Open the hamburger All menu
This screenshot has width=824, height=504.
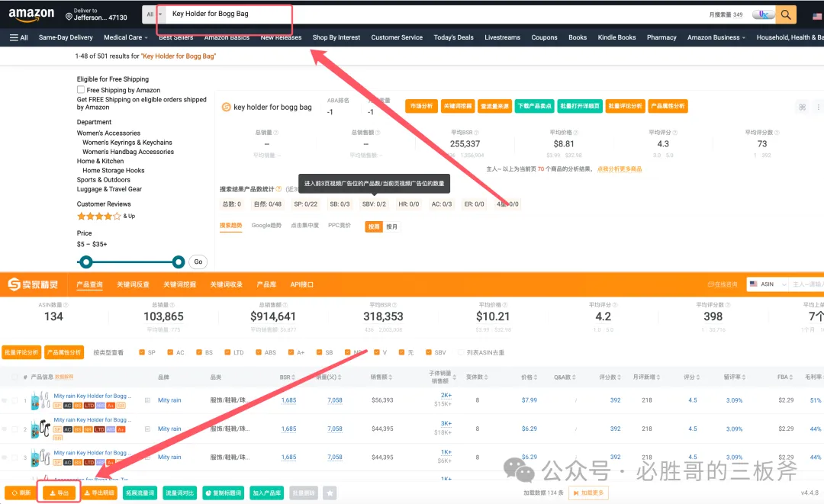[x=19, y=37]
